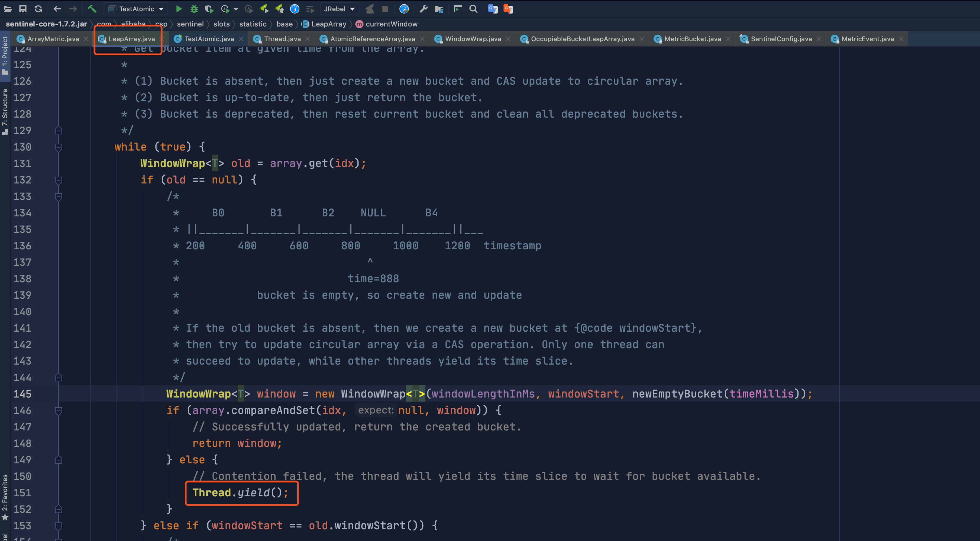Collapse the fold marker at line 130

point(59,147)
